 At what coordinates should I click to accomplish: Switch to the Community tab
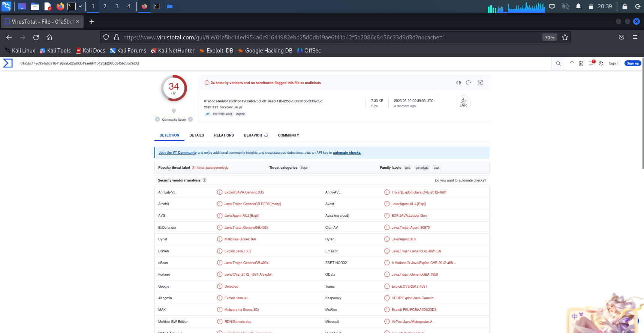point(289,135)
